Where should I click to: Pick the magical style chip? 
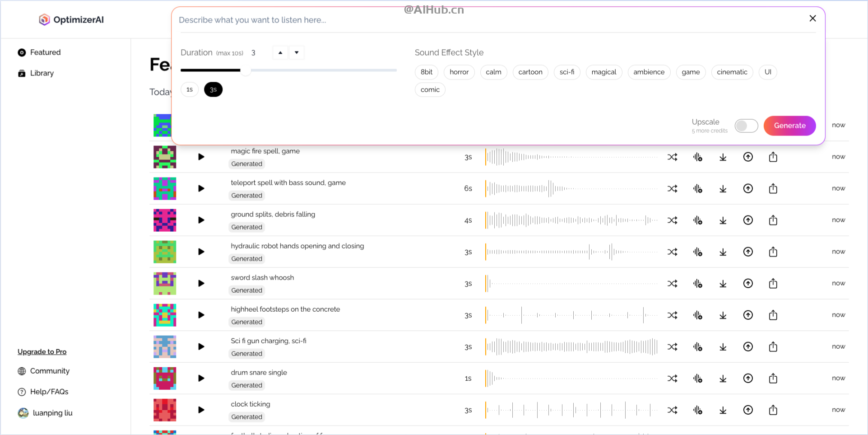604,72
